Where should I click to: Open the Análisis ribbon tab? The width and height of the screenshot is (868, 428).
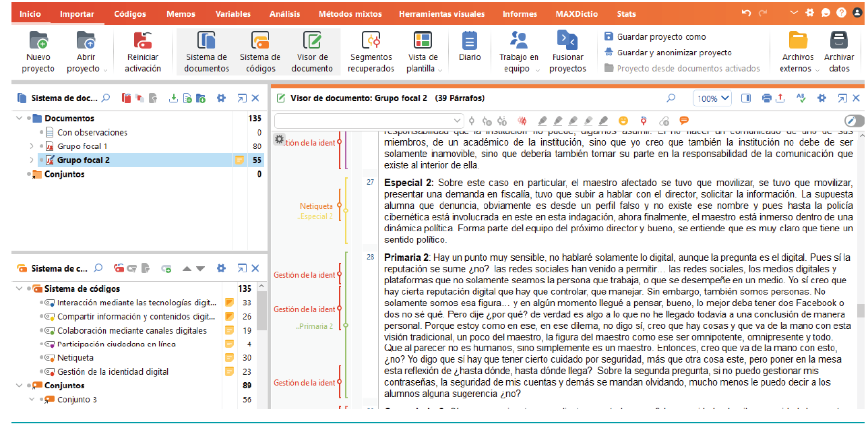[284, 14]
